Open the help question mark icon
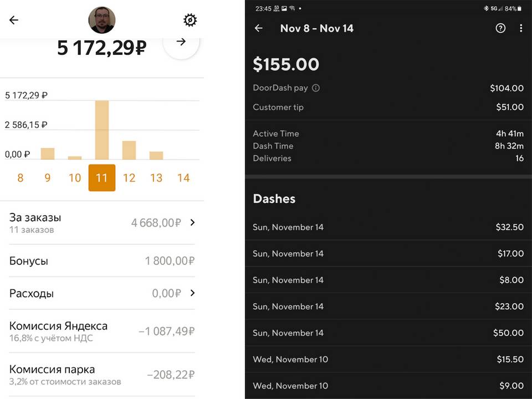This screenshot has height=399, width=532. (x=500, y=28)
